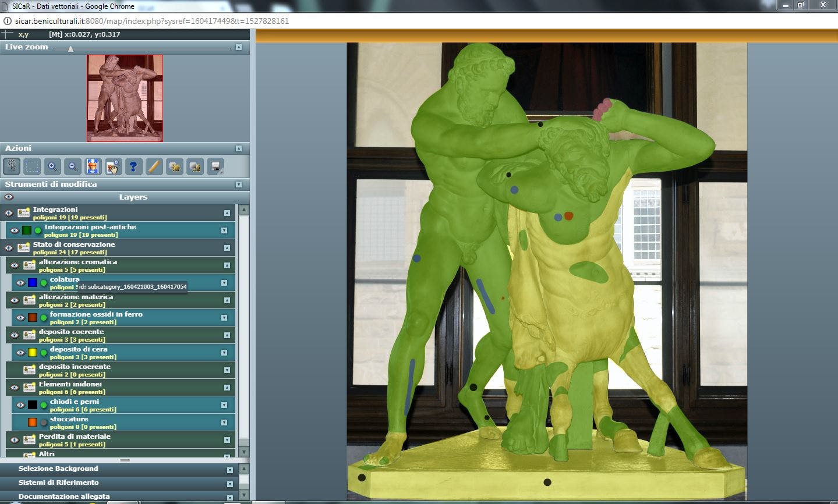Click green status dot of Integrazioni post-antiche
The image size is (838, 504).
click(x=38, y=230)
